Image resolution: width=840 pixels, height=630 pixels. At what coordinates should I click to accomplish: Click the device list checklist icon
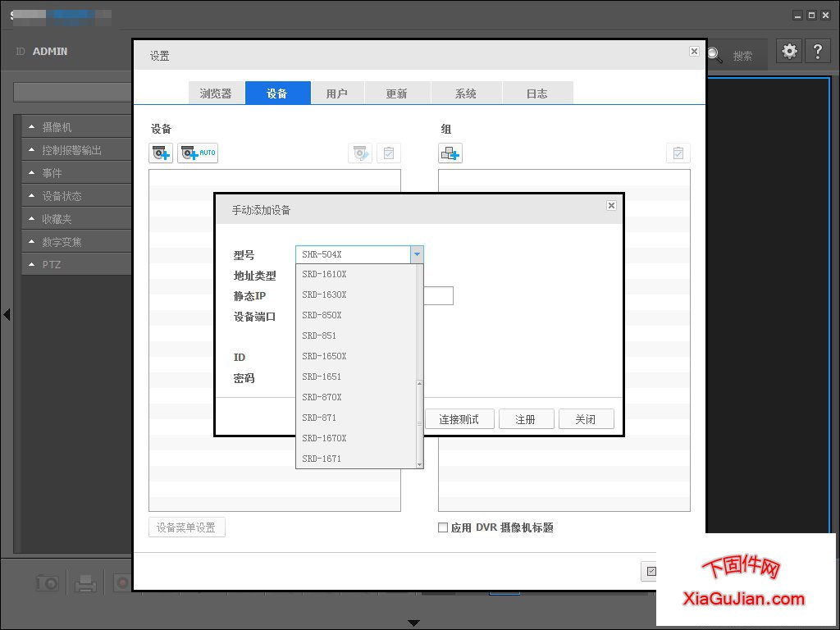tap(389, 153)
